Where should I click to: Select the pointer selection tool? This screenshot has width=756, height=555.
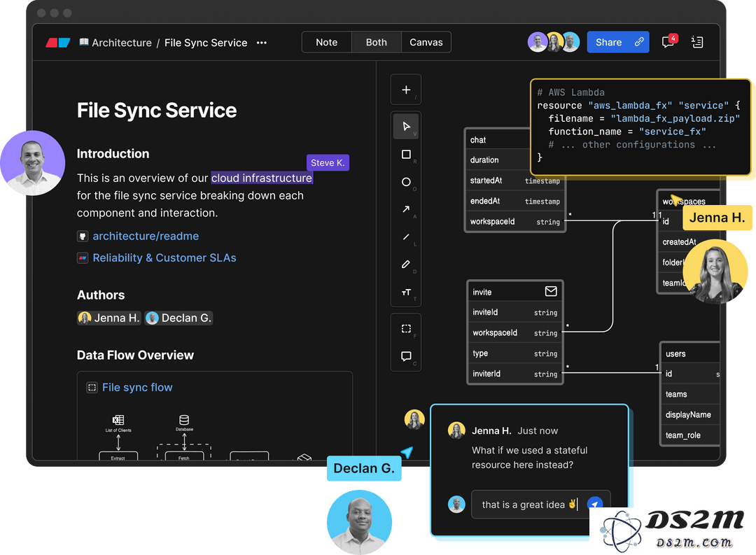[x=406, y=127]
